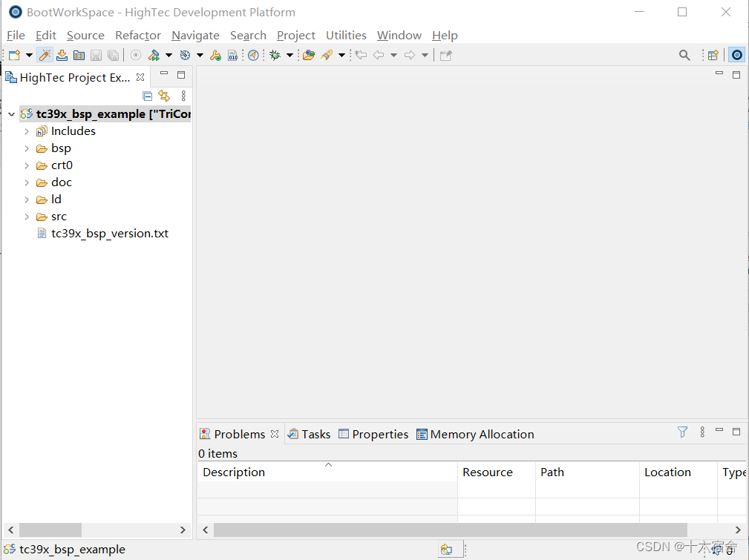Screen dimensions: 749x560
Task: Expand the src folder
Action: coord(27,217)
